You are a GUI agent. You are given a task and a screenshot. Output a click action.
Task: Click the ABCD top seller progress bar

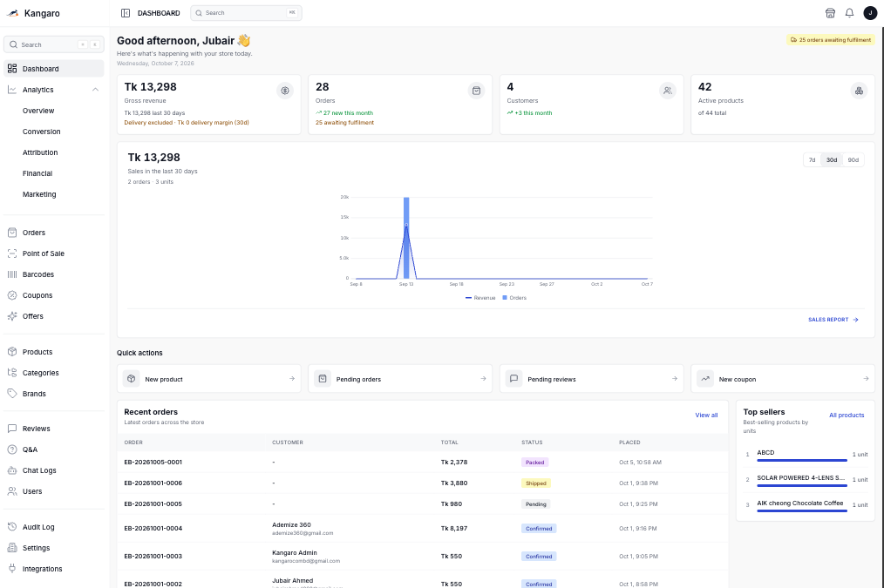802,460
